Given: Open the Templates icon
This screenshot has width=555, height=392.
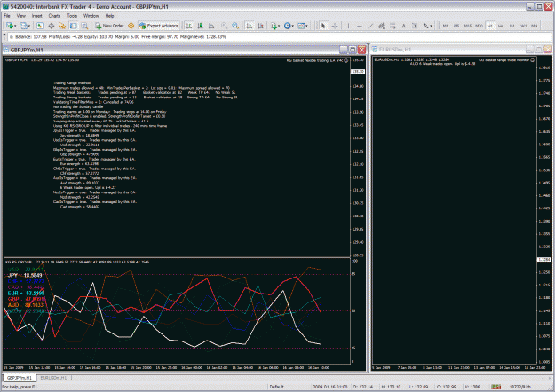Looking at the screenshot, I should 301,26.
